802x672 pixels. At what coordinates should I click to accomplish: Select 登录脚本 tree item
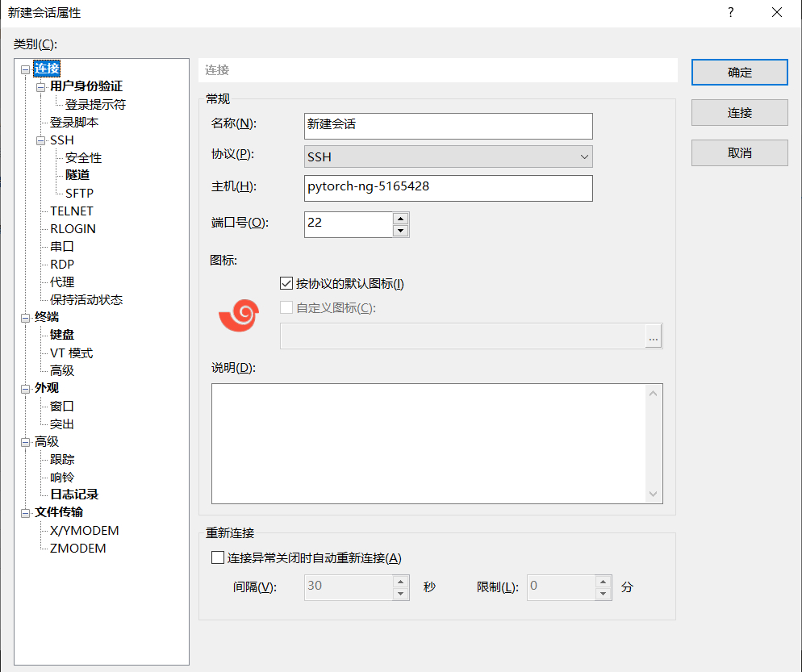tap(74, 123)
